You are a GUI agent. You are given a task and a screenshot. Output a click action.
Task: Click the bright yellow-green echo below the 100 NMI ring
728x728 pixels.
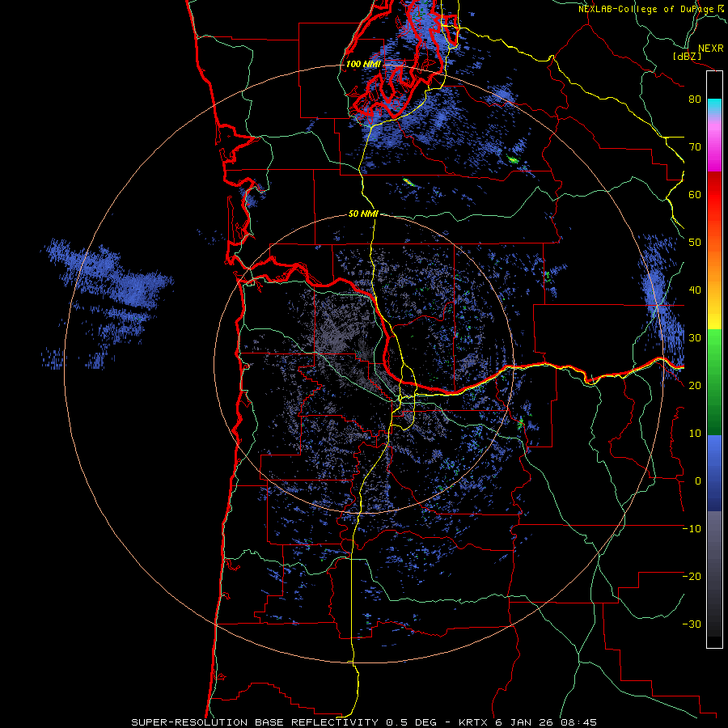[x=408, y=181]
